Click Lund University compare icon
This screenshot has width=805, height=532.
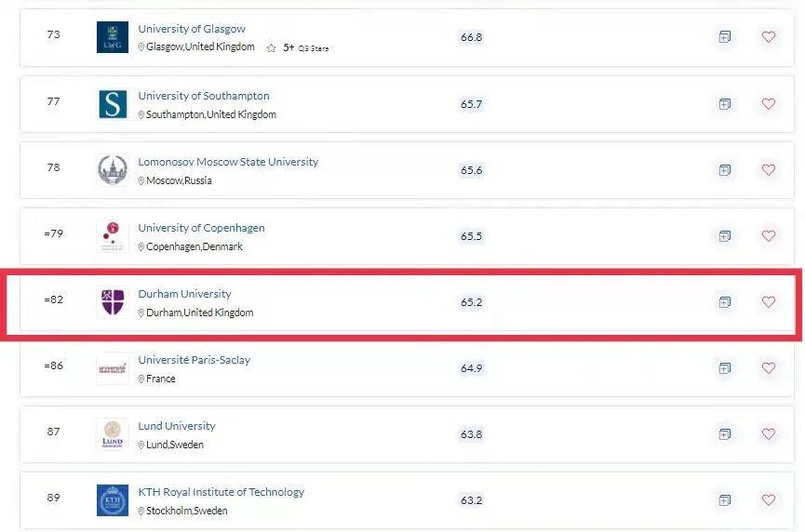[724, 434]
